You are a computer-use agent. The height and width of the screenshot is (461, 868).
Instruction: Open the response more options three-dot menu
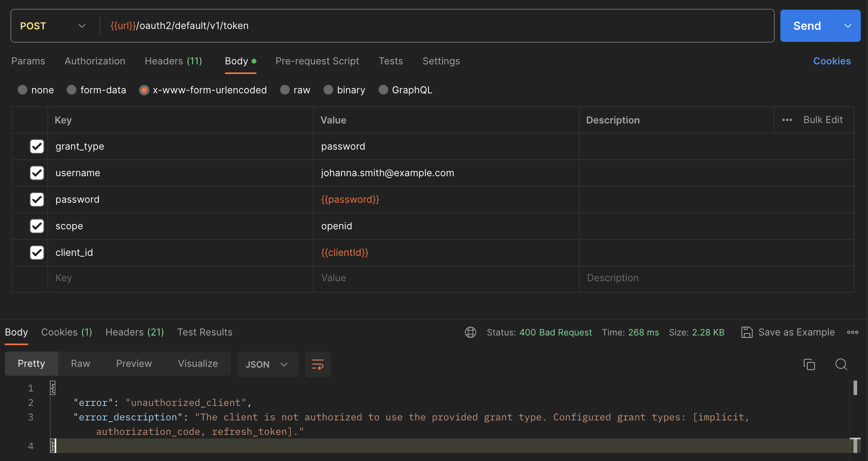[853, 332]
